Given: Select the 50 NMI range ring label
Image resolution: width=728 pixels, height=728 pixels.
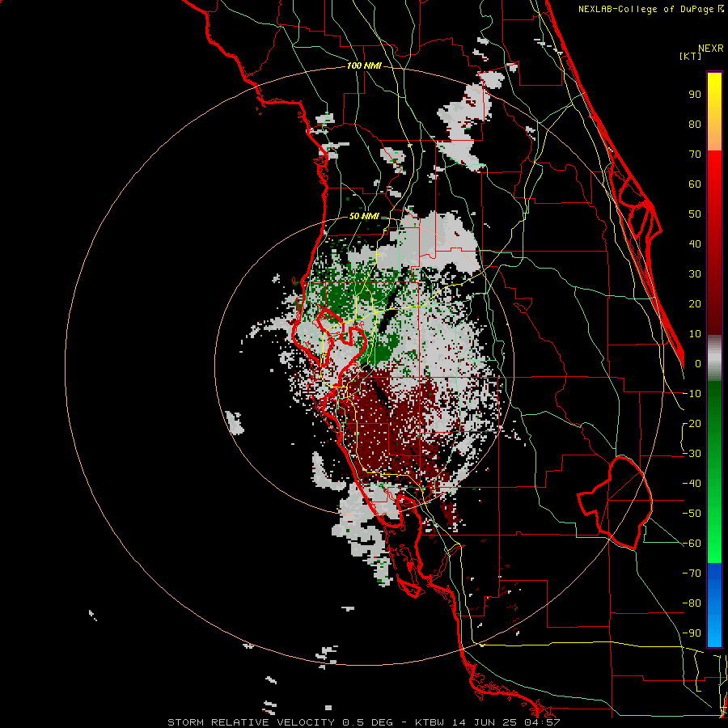Looking at the screenshot, I should click(364, 216).
